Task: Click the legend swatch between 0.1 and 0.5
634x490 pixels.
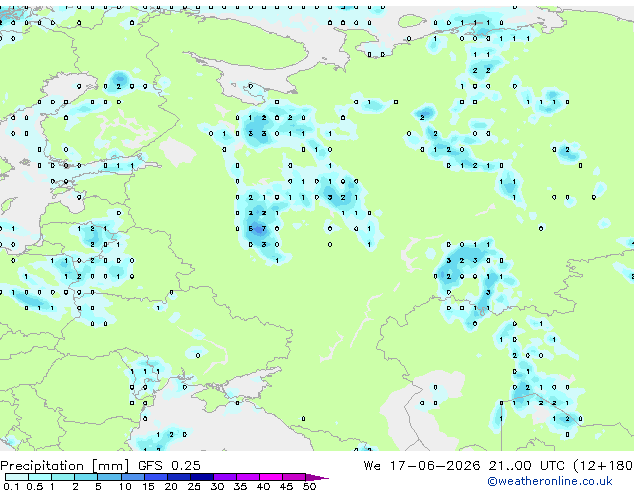Action: 17,477
